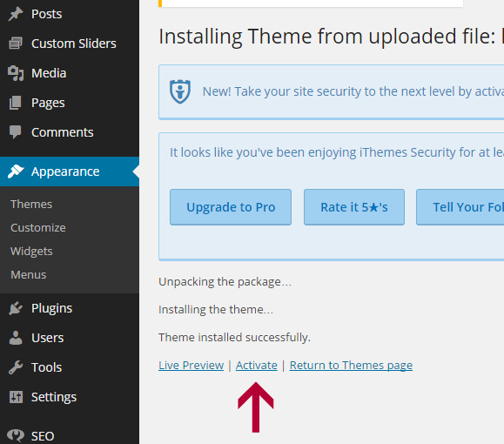Click the enjoying iThemes Security message text
This screenshot has height=444, width=504.
click(337, 152)
